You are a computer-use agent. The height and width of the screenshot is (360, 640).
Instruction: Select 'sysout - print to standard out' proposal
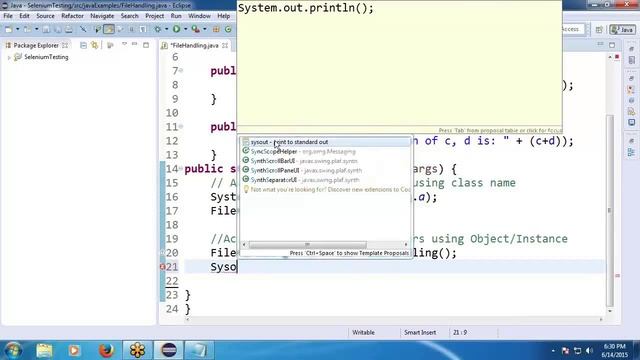[x=325, y=142]
